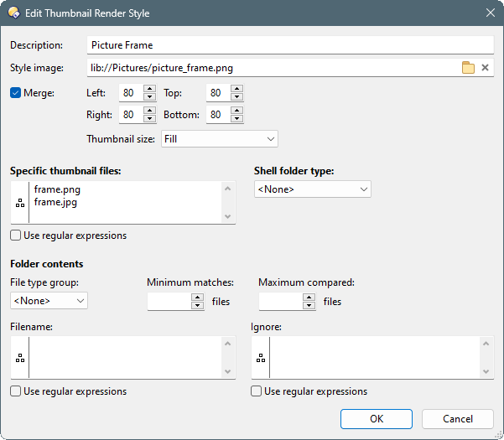Viewport: 504px width, 440px height.
Task: Enable regular expressions for specific thumbnail files
Action: coord(15,236)
